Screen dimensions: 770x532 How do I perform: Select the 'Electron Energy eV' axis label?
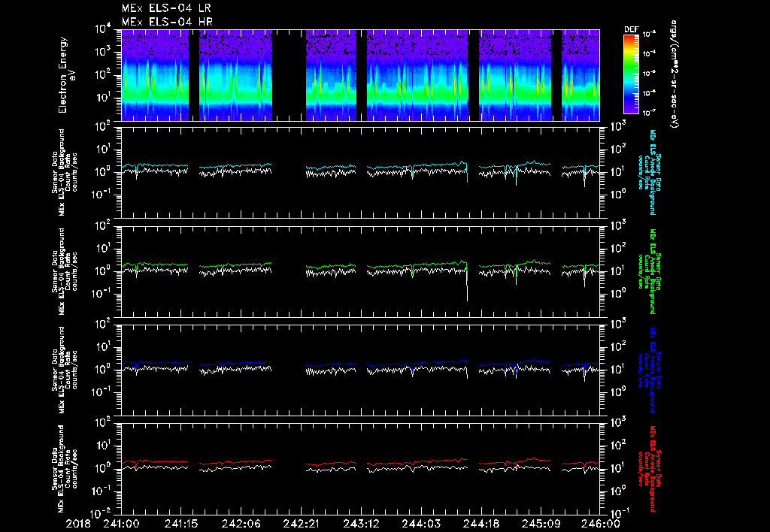pyautogui.click(x=66, y=75)
